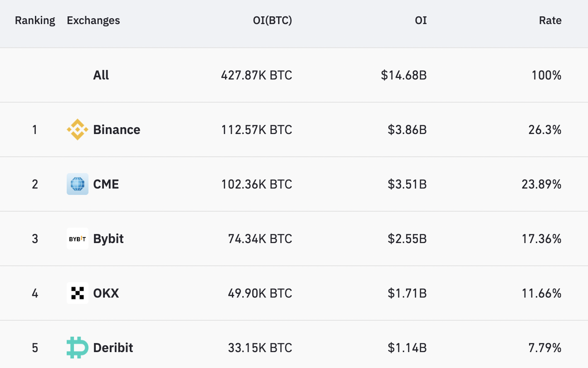Select the OKX exchange name
Image resolution: width=588 pixels, height=368 pixels.
(106, 293)
